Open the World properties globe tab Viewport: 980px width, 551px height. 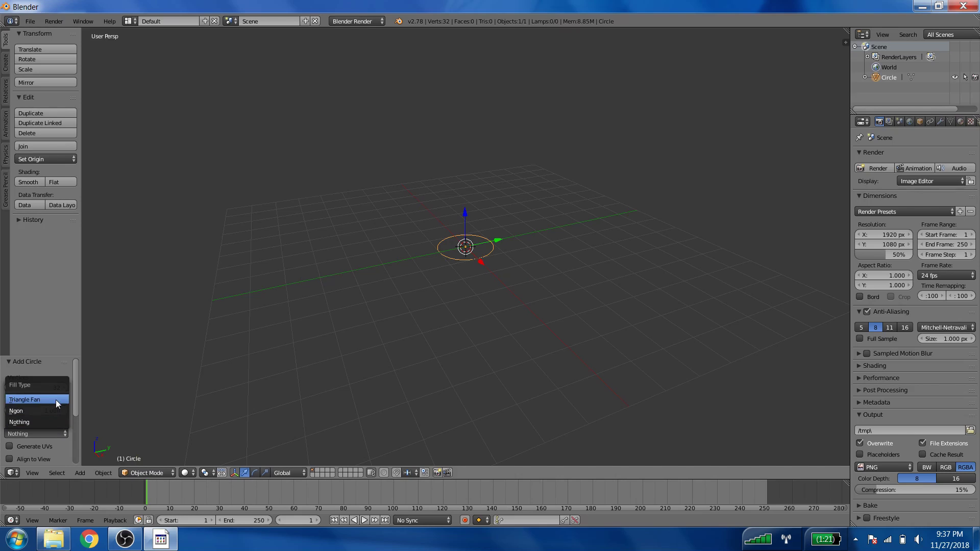click(x=910, y=121)
